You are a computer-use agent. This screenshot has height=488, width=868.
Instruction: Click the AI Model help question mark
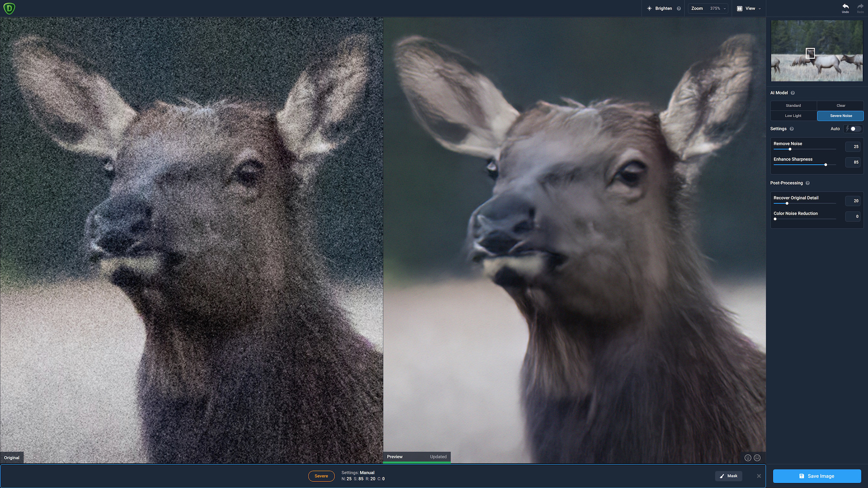coord(793,93)
